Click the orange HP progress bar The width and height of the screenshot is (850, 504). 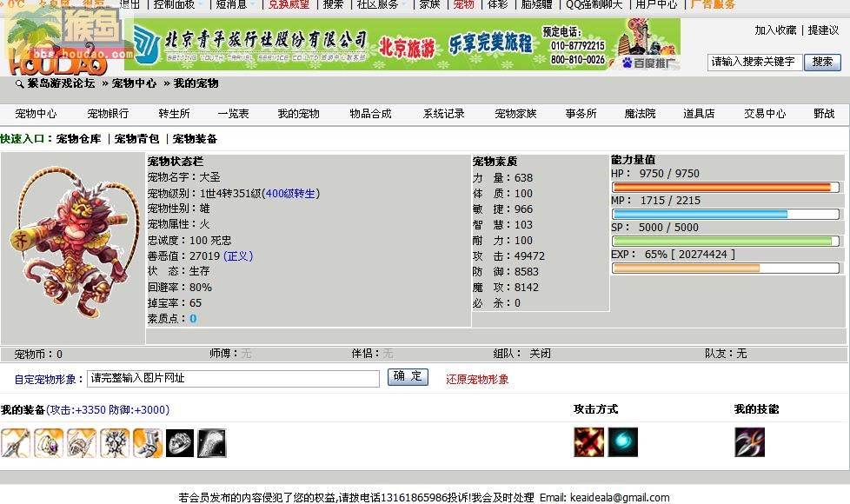(x=726, y=187)
